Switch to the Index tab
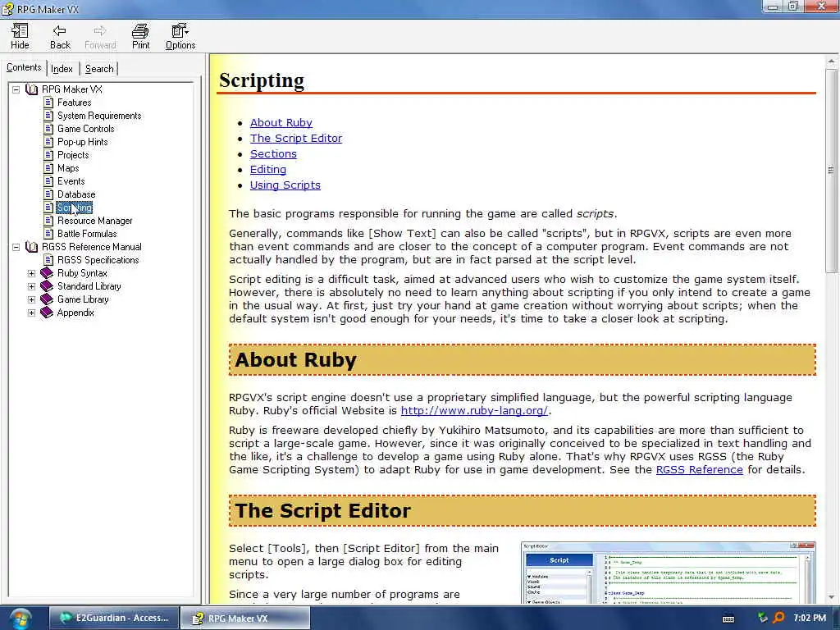This screenshot has width=840, height=630. tap(62, 69)
